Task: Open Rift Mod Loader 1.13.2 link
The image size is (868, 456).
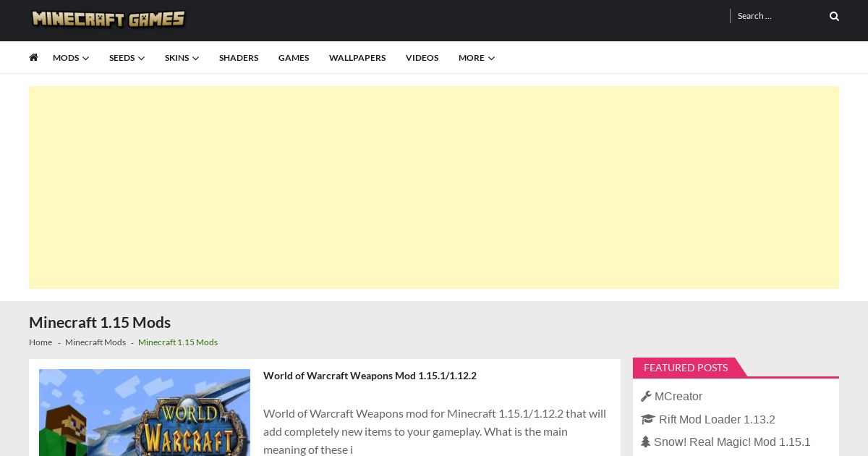Action: 717,420
